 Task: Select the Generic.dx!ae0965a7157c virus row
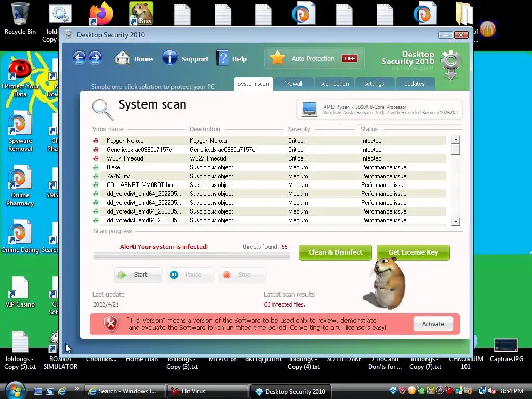pos(269,149)
